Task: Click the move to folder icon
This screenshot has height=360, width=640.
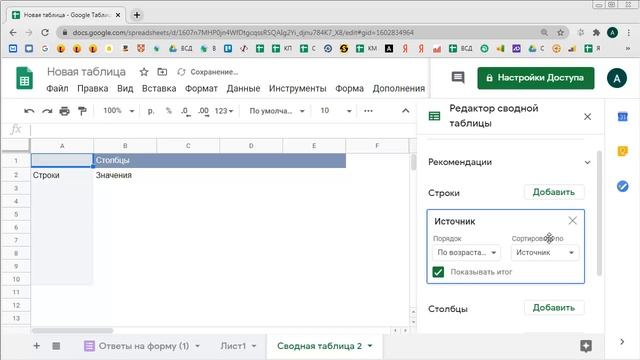Action: [162, 72]
